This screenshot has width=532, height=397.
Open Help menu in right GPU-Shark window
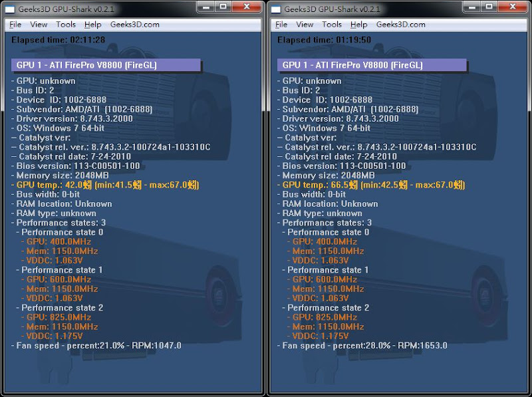(358, 25)
